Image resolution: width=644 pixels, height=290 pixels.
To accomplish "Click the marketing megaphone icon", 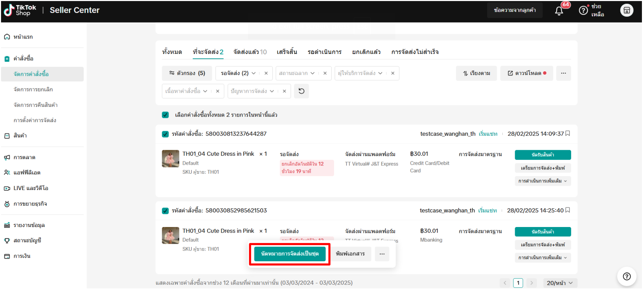I will (7, 157).
